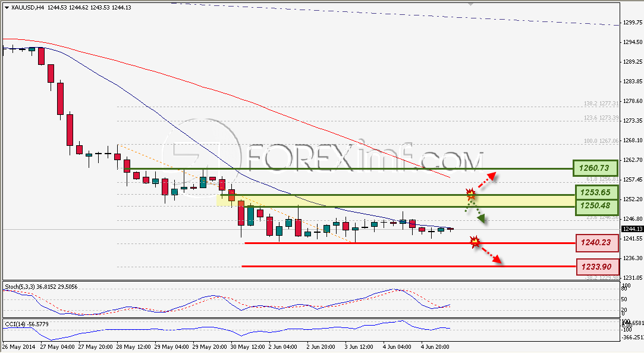Viewport: 644px width, 353px height.
Task: Click the price axis value 1294.50
Action: 633,42
